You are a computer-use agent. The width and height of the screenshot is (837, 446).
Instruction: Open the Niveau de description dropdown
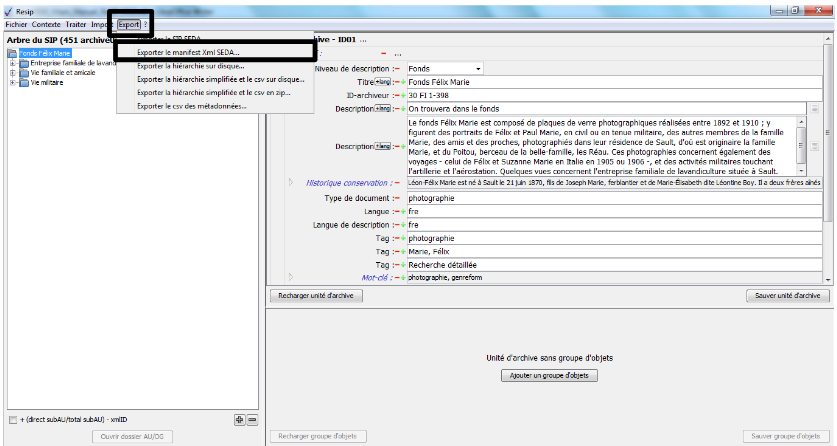tap(478, 68)
